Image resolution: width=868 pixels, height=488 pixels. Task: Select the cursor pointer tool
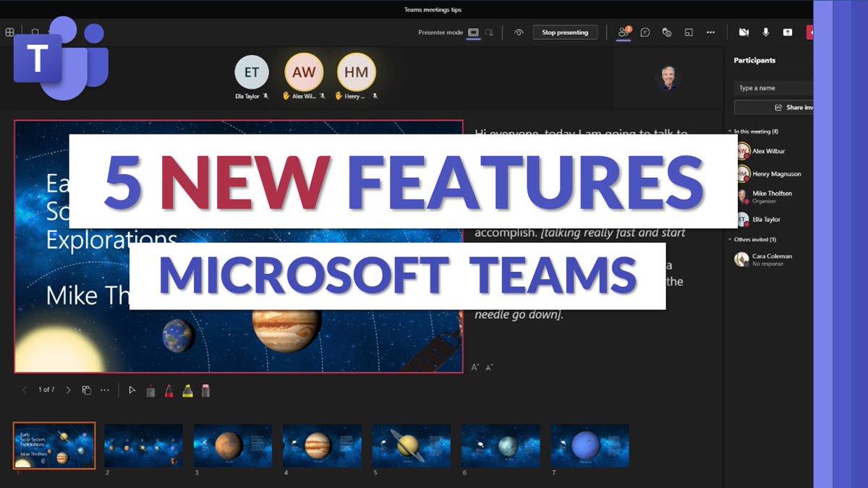click(x=132, y=390)
